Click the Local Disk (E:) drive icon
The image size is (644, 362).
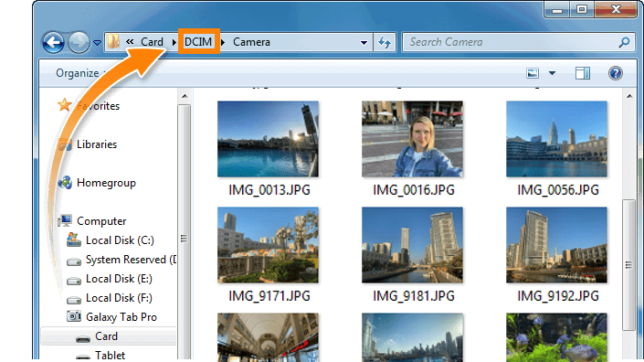point(74,281)
